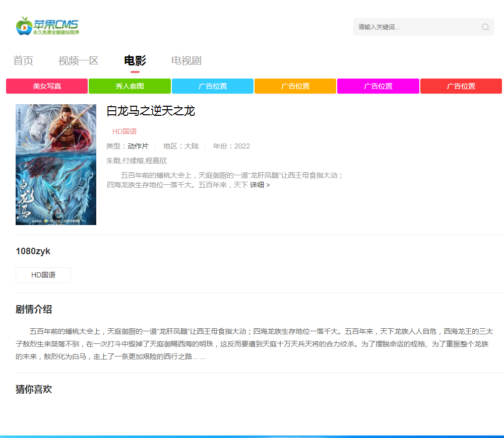Click the blue 广告位置 banner
Image resolution: width=504 pixels, height=438 pixels.
click(213, 86)
